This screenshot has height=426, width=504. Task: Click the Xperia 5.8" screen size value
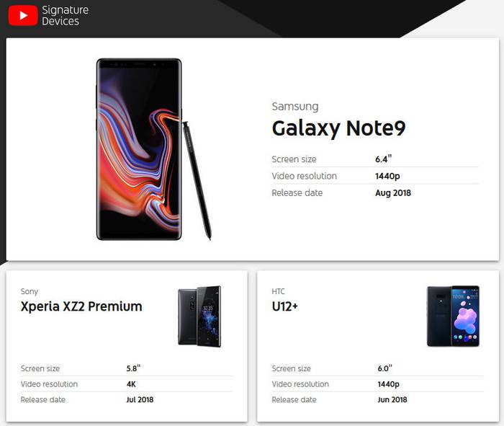133,368
